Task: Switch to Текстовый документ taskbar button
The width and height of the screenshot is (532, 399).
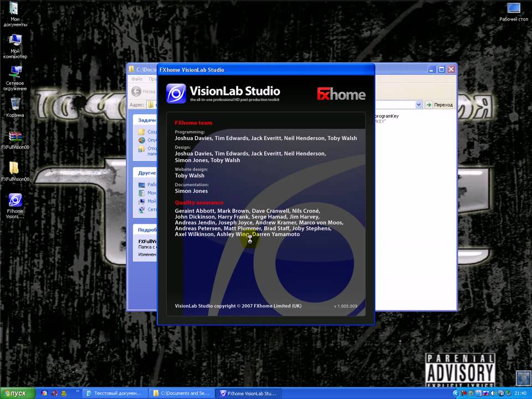Action: coord(115,393)
